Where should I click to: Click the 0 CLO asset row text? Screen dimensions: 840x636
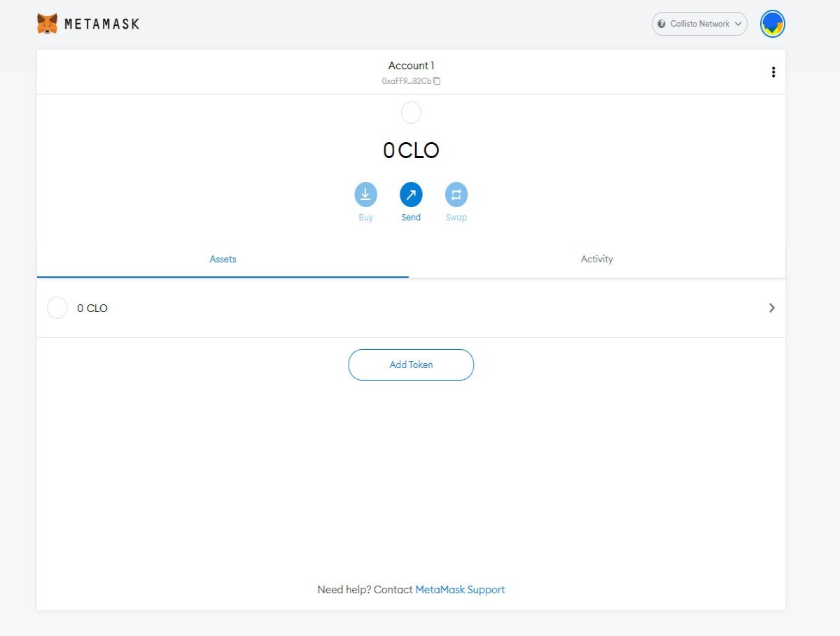pyautogui.click(x=92, y=308)
